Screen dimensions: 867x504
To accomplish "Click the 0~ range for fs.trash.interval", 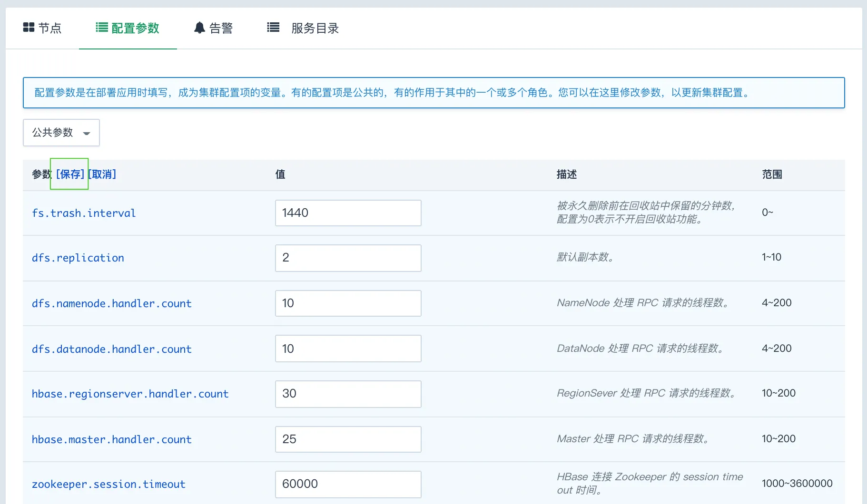I will point(767,213).
